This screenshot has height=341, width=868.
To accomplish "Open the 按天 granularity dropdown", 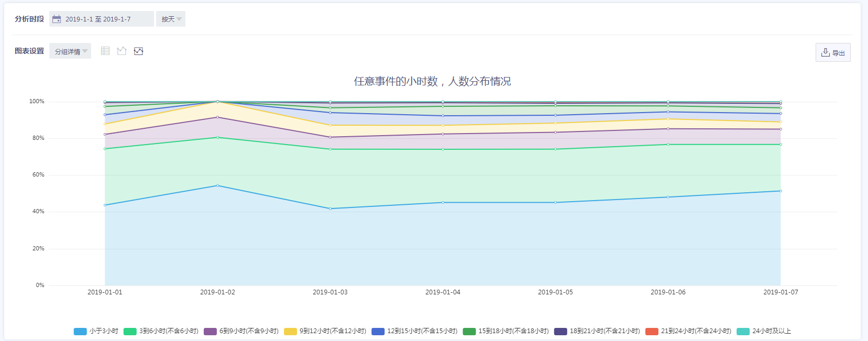I will [x=171, y=19].
